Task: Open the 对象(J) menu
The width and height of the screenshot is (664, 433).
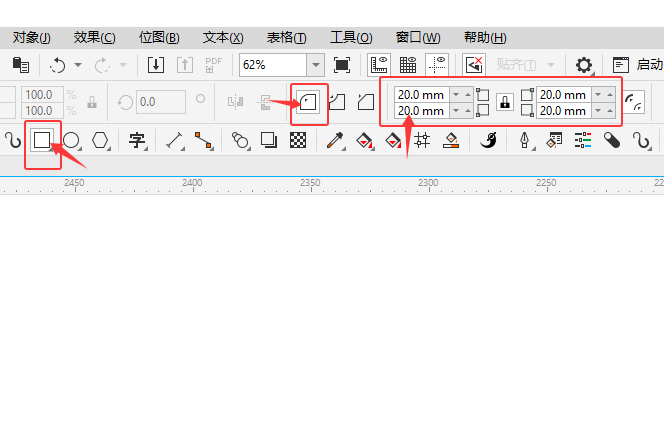Action: point(32,38)
